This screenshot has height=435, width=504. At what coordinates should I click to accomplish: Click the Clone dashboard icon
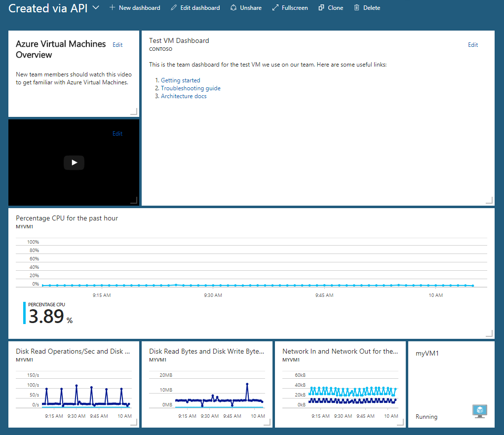(x=321, y=8)
